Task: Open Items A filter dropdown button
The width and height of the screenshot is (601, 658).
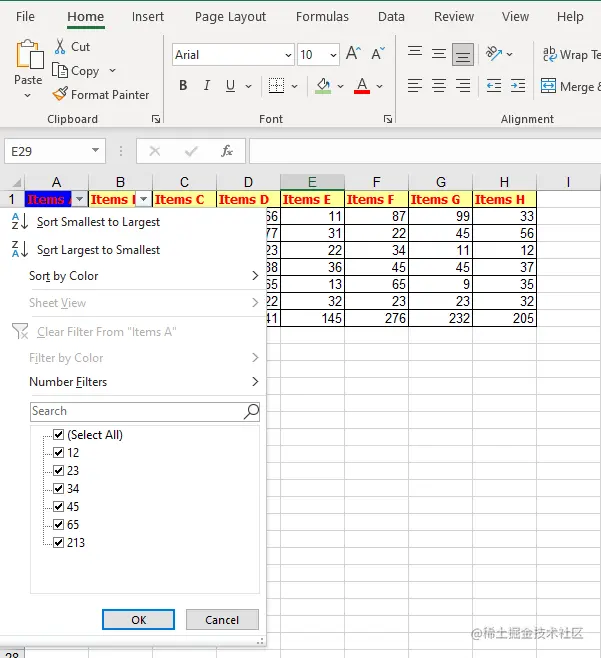Action: [x=79, y=199]
